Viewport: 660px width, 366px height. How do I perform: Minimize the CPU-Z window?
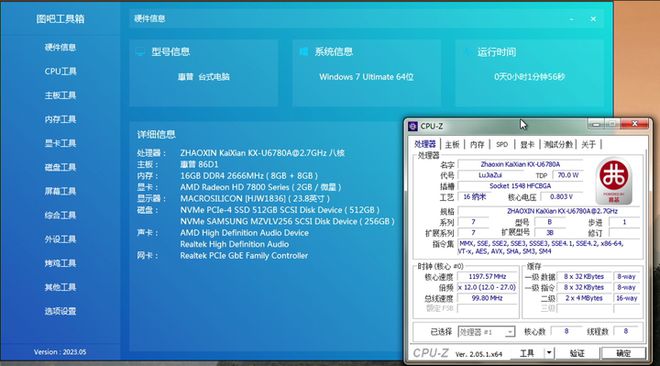[596, 124]
